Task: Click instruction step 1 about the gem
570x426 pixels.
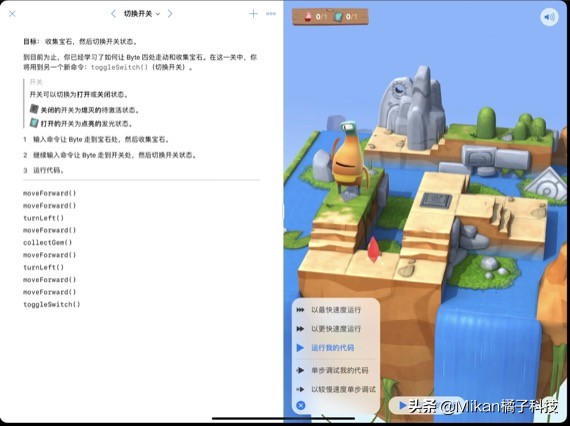Action: (96, 139)
